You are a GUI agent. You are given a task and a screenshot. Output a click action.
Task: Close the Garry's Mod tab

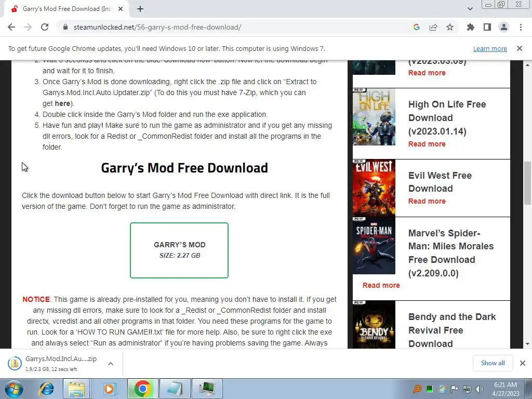coord(121,9)
